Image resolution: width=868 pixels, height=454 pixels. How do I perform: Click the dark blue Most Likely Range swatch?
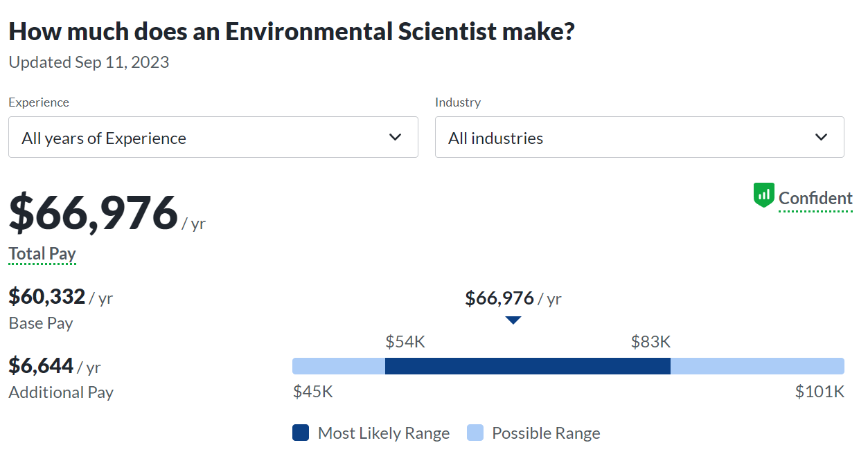point(301,433)
